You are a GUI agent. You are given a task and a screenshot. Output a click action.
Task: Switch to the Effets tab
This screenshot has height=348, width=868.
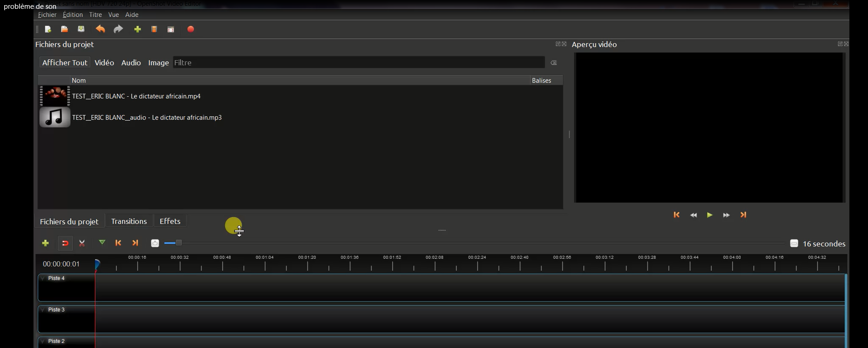(170, 221)
